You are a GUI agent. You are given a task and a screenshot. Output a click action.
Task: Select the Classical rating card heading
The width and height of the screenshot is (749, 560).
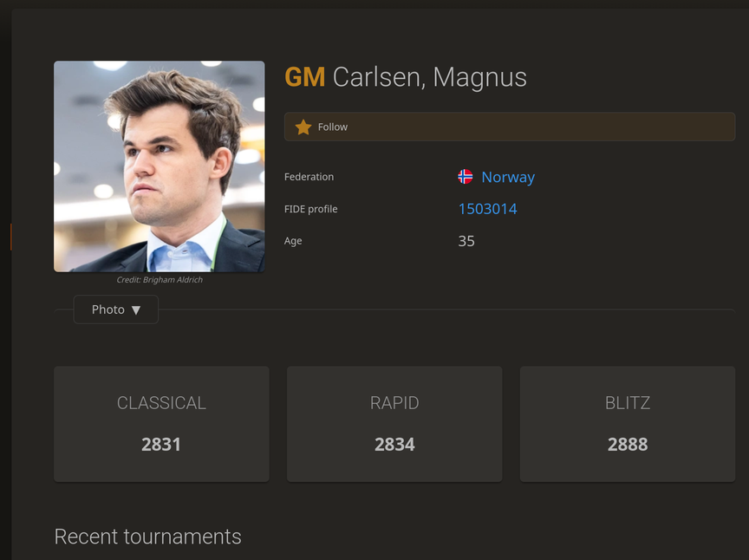pyautogui.click(x=161, y=403)
